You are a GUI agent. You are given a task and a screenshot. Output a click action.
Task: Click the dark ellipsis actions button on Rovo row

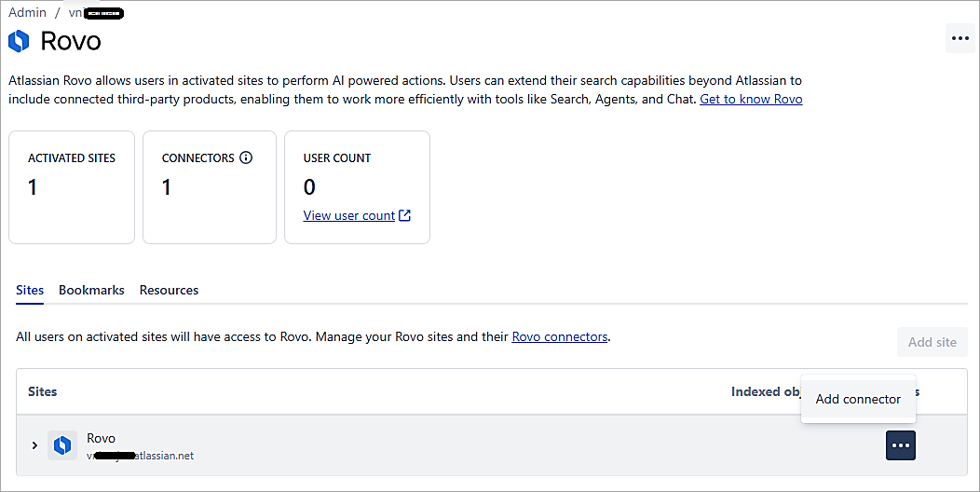point(900,445)
